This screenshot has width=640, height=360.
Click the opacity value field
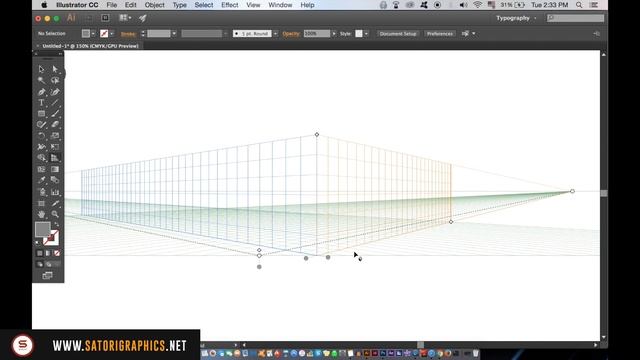pos(317,33)
